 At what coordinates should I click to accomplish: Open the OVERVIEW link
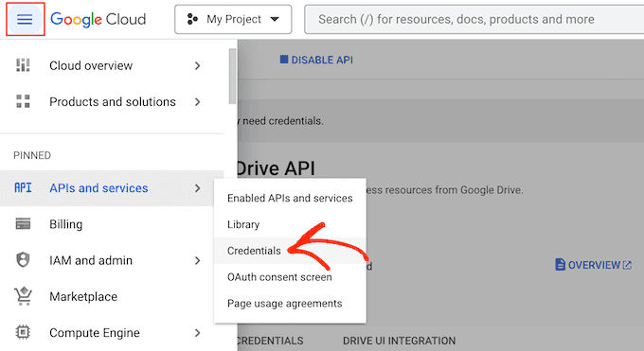[594, 265]
